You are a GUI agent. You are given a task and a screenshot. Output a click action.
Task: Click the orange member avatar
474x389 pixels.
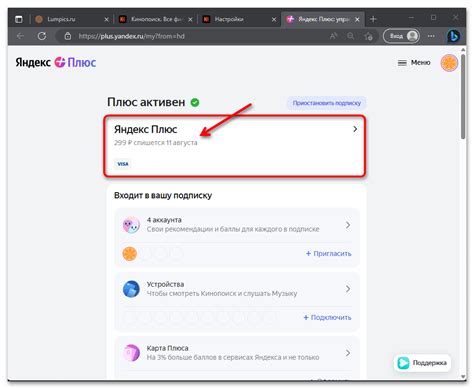click(x=130, y=254)
